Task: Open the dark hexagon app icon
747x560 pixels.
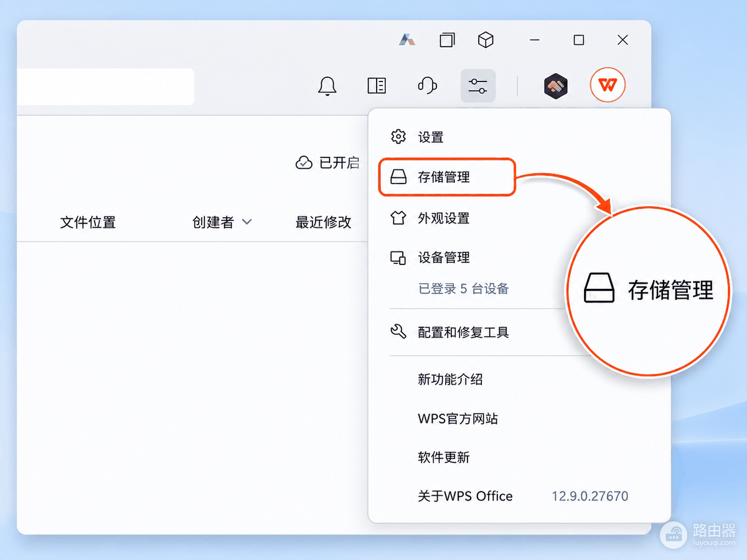Action: [556, 86]
